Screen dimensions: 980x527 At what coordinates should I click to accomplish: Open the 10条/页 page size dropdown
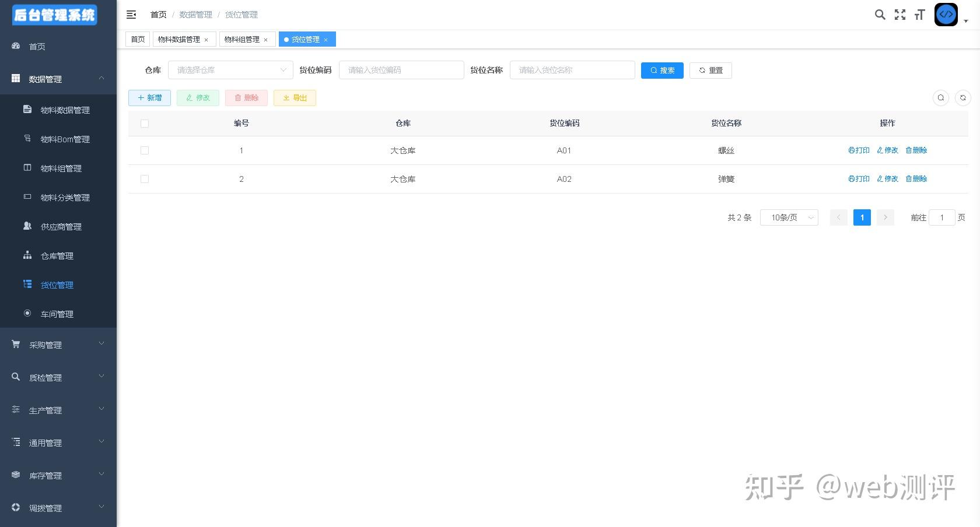[x=789, y=217]
